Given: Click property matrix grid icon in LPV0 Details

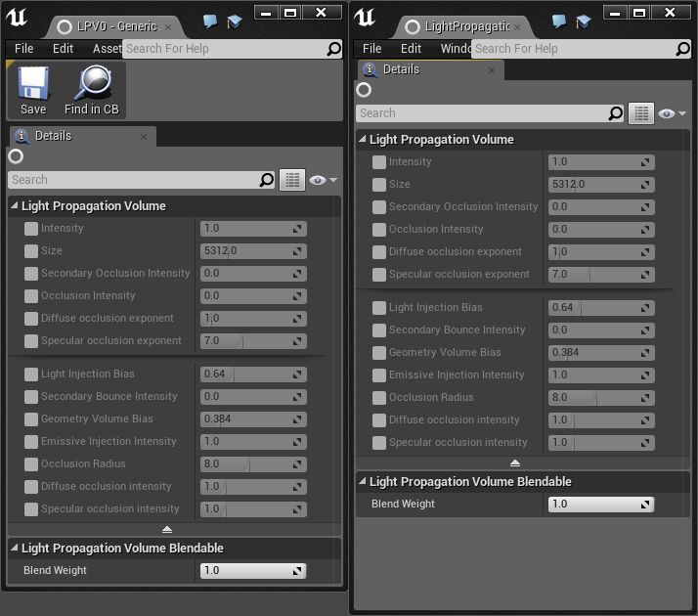Looking at the screenshot, I should [x=292, y=180].
